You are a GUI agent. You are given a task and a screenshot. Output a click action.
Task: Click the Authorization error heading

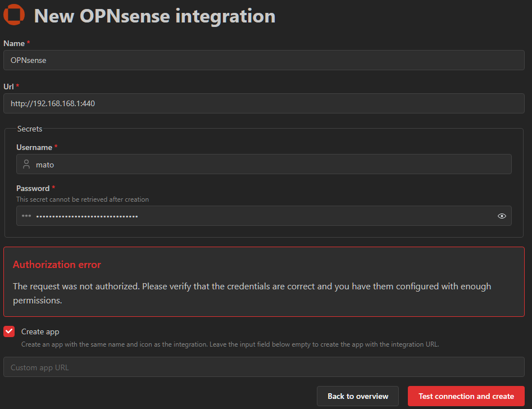coord(57,265)
